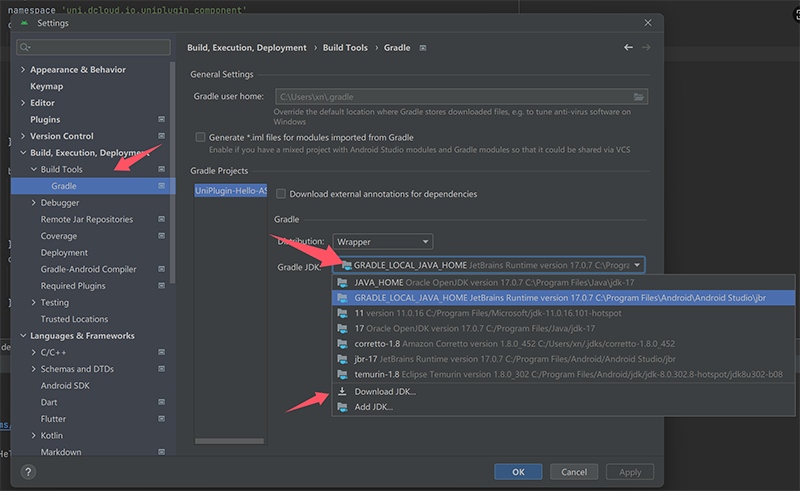Open Android SDK settings page
The width and height of the screenshot is (800, 491).
pos(65,385)
